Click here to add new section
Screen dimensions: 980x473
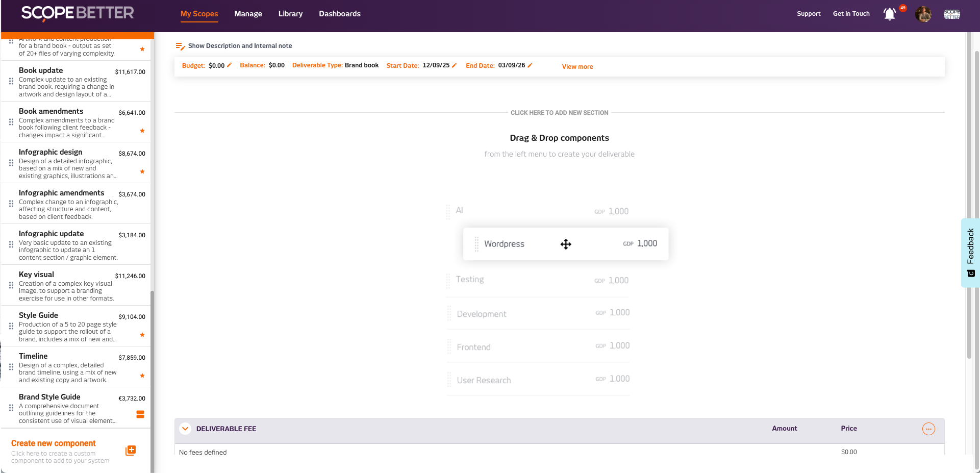click(559, 113)
